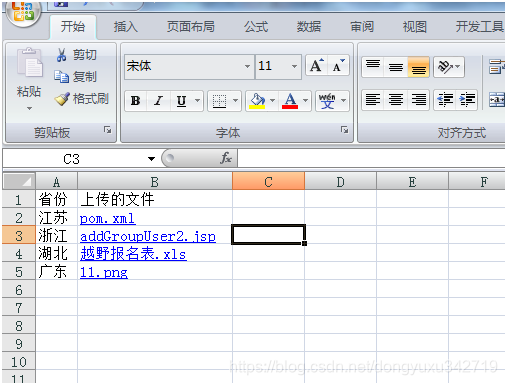507x385 pixels.
Task: Open the pom.xml hyperlink
Action: 107,219
